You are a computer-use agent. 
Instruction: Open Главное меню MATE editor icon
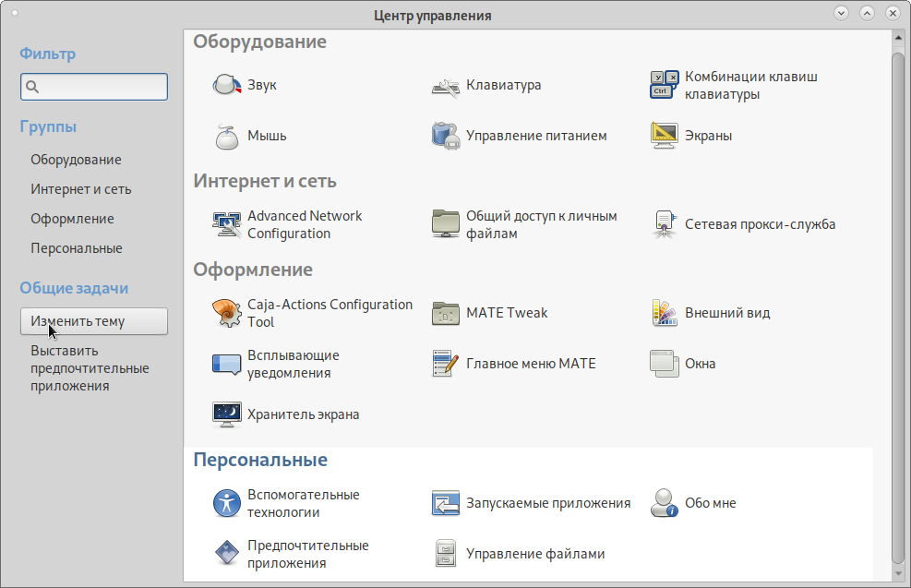point(446,364)
